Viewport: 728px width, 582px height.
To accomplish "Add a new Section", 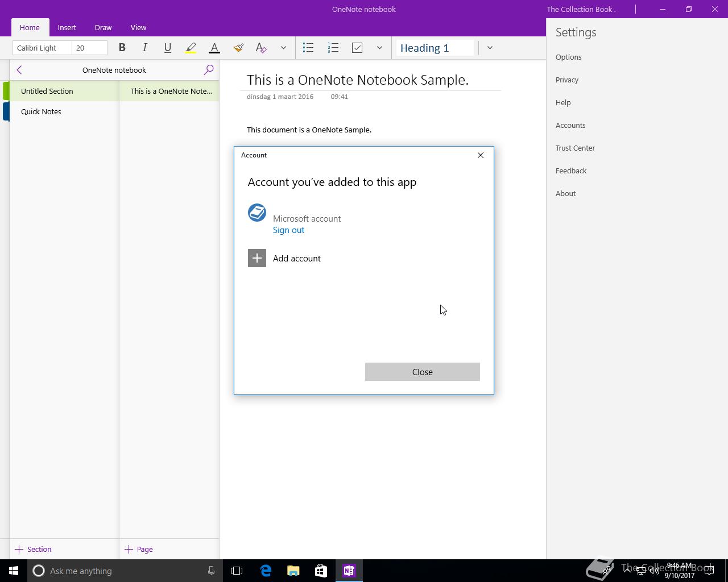I will (34, 549).
